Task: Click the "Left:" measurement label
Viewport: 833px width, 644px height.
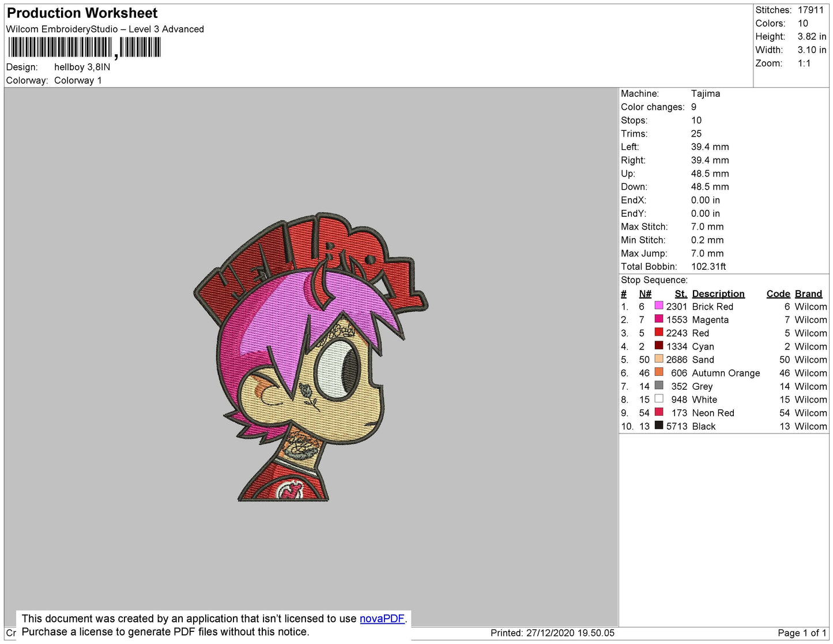Action: tap(630, 147)
